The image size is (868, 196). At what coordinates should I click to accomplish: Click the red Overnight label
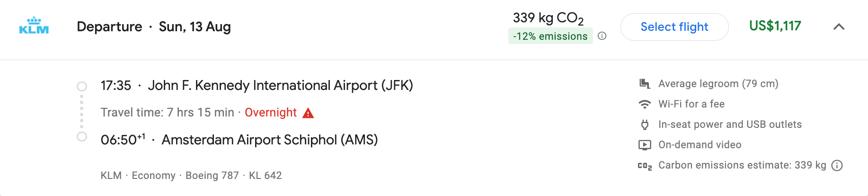coord(271,113)
